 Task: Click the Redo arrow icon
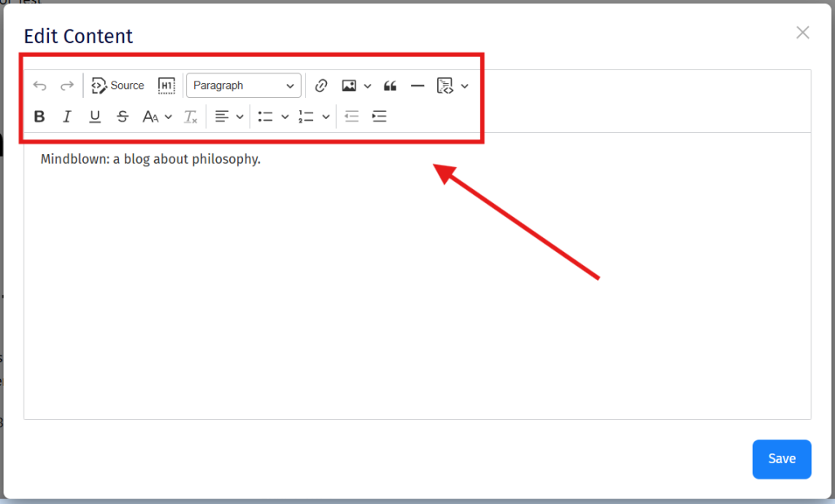(x=67, y=86)
